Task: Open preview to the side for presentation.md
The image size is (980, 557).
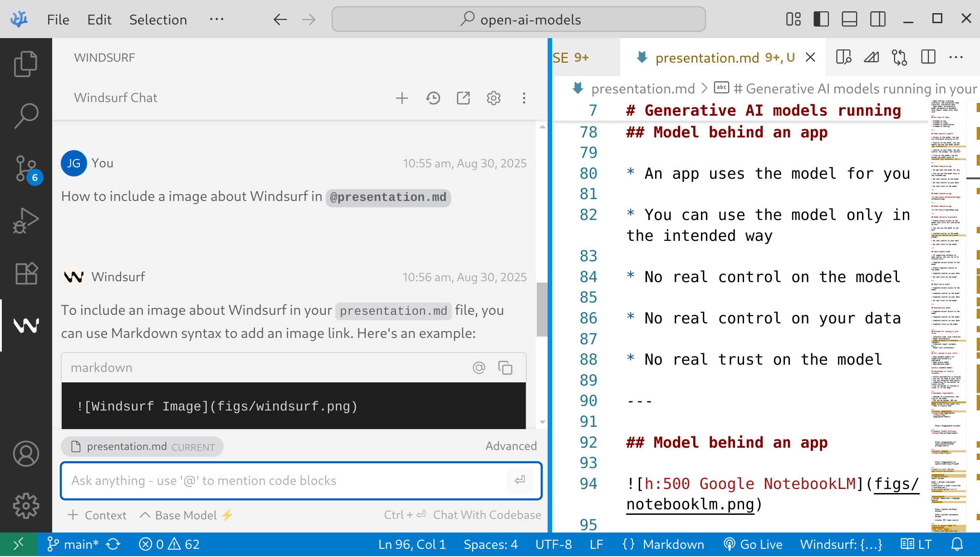Action: tap(843, 58)
